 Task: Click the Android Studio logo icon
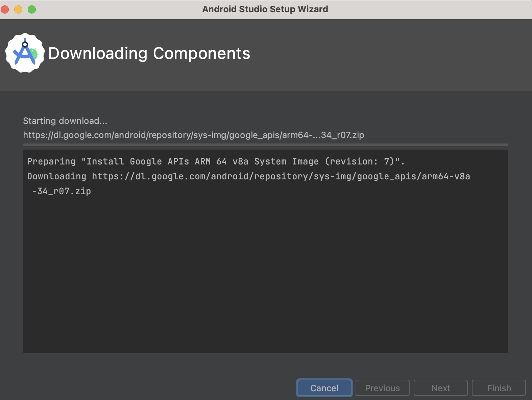(x=25, y=53)
